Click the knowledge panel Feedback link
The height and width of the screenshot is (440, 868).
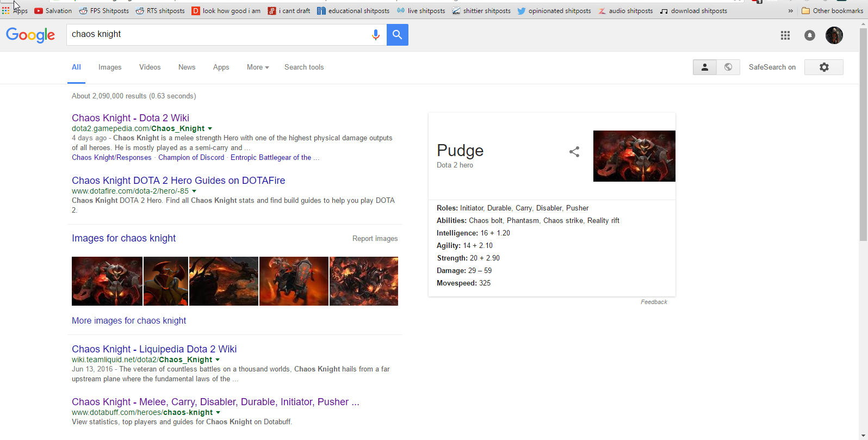coord(654,302)
